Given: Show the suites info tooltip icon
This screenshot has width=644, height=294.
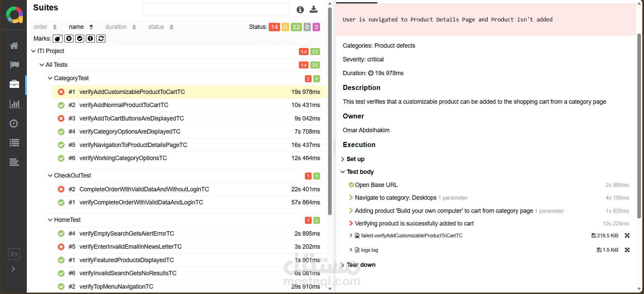Looking at the screenshot, I should pos(300,10).
